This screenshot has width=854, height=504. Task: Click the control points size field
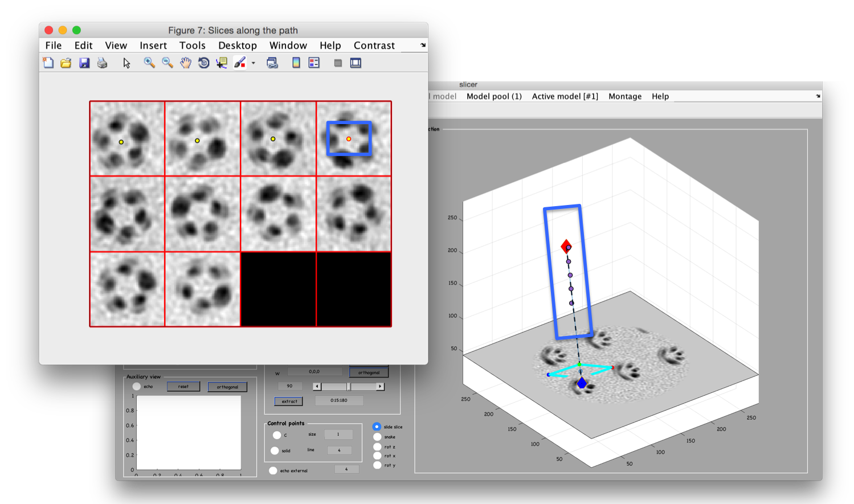338,435
